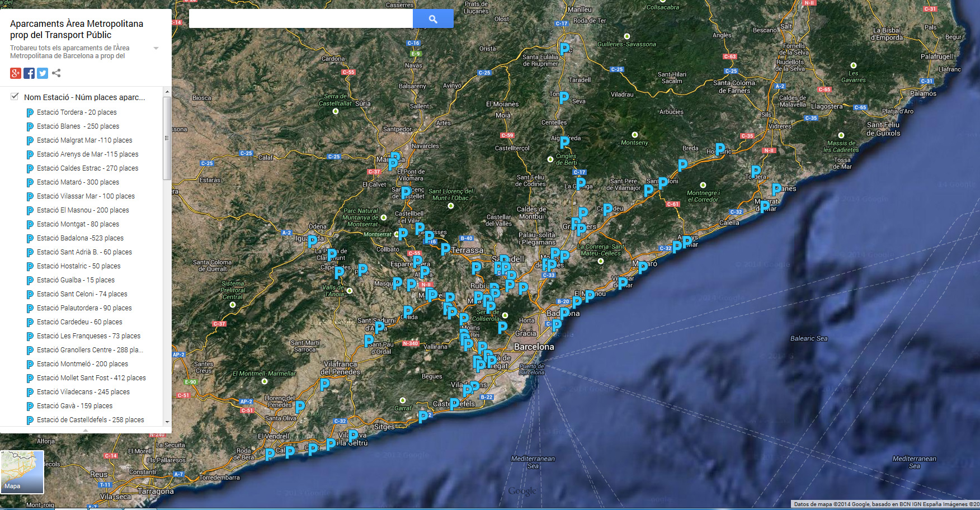Open Estació de Castelldefels - 258 places
This screenshot has width=980, height=510.
(x=90, y=420)
